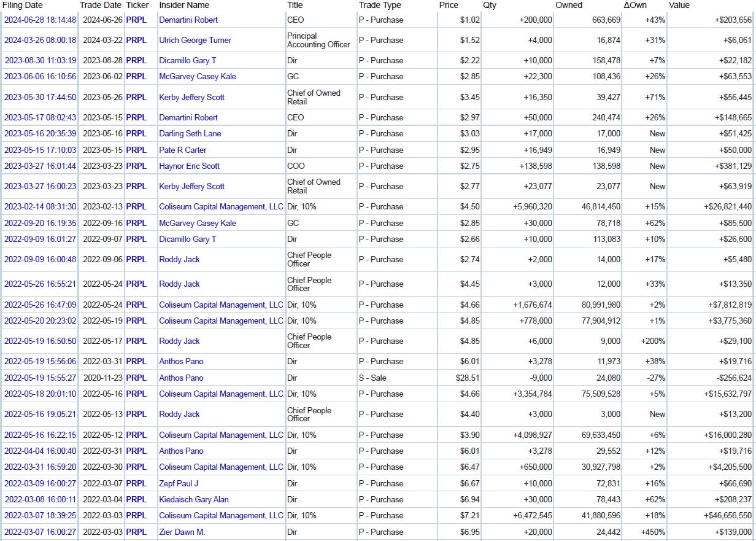Select the +450% ownership change

[653, 532]
